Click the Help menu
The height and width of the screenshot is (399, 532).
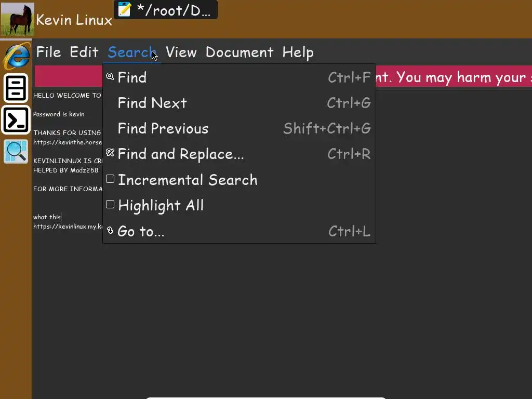point(298,52)
